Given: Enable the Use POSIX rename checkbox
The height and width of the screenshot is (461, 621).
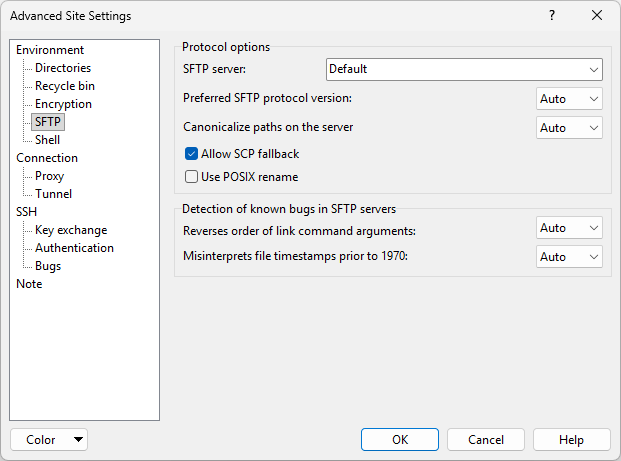Looking at the screenshot, I should [x=192, y=177].
